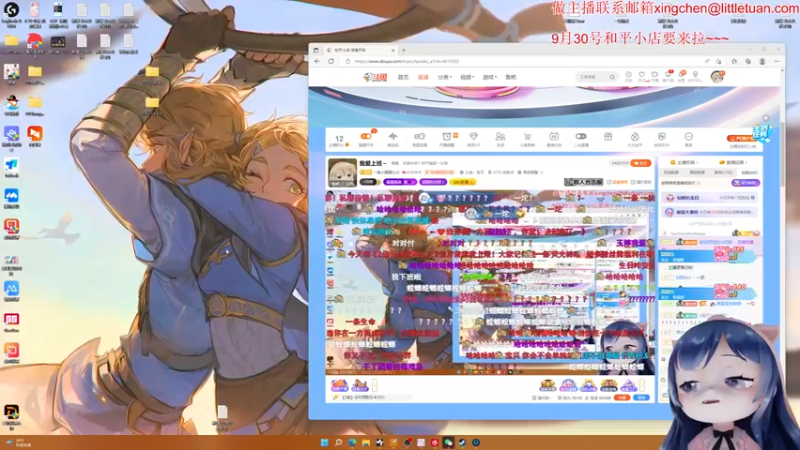Focus the Douyu search input box
800x450 pixels.
click(x=592, y=77)
